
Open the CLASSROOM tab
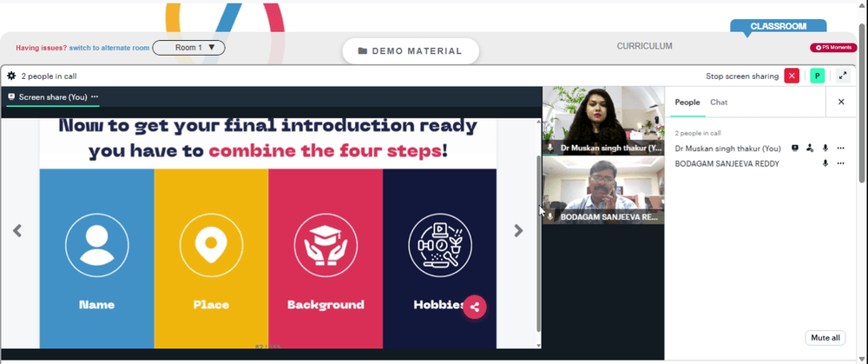pyautogui.click(x=778, y=26)
